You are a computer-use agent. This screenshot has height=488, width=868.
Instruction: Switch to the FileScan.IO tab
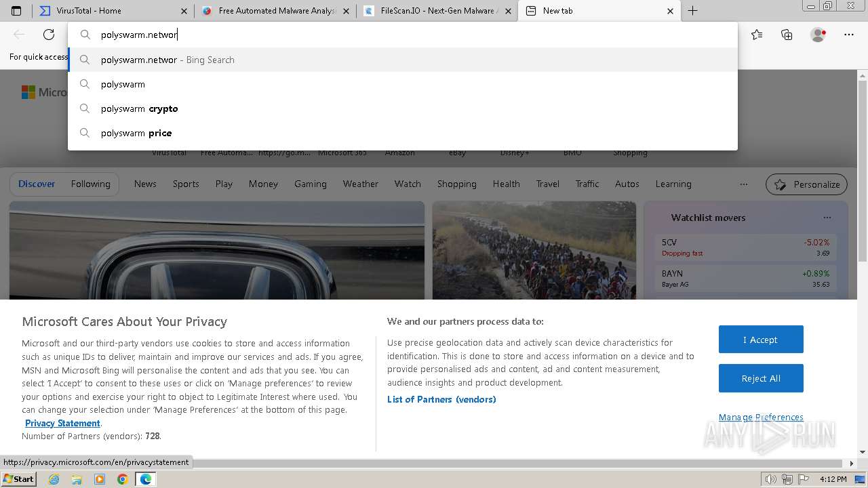tap(437, 11)
